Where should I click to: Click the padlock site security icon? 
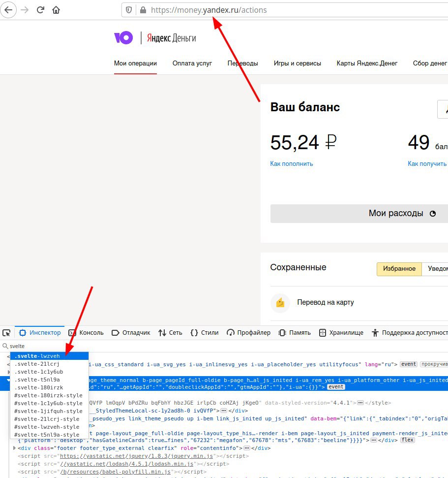point(143,10)
